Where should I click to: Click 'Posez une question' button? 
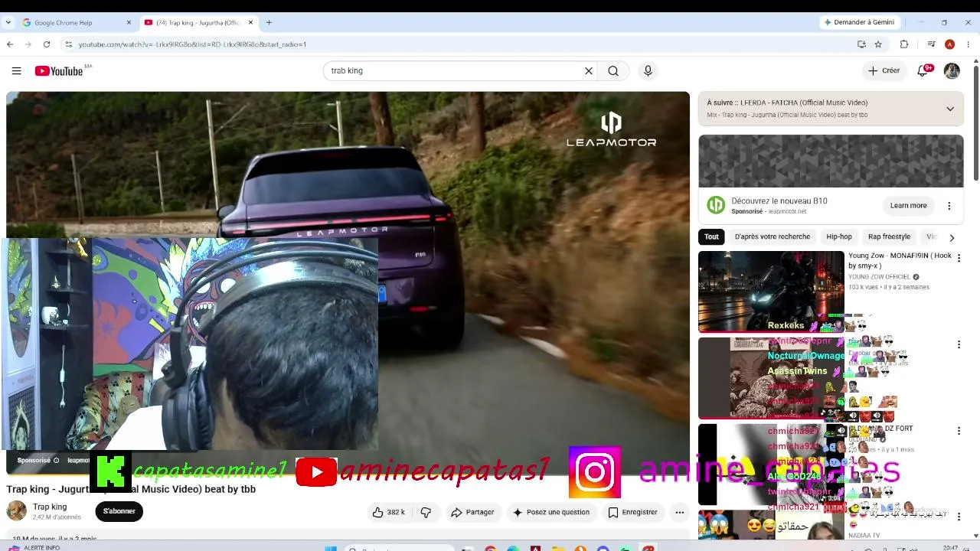pos(551,512)
